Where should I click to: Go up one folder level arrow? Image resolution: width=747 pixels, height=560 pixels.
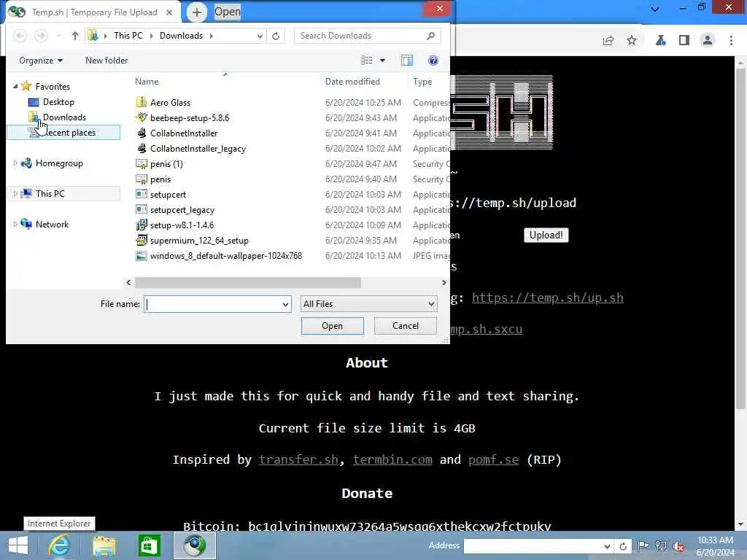point(75,36)
